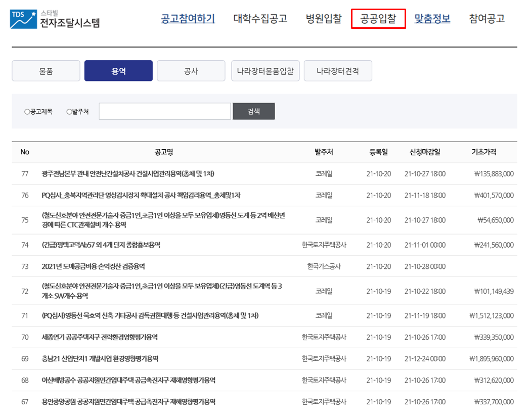Select the 발주처 radio button
The image size is (530, 420).
(x=69, y=112)
